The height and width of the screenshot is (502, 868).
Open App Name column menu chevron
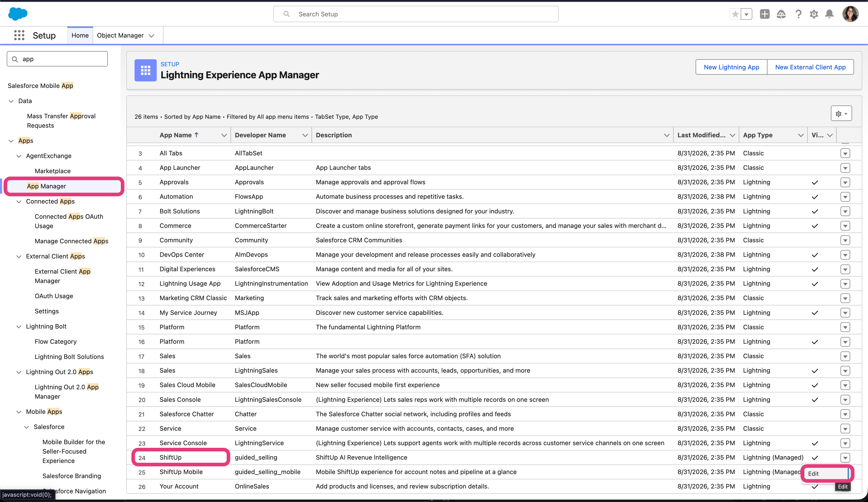tap(224, 135)
